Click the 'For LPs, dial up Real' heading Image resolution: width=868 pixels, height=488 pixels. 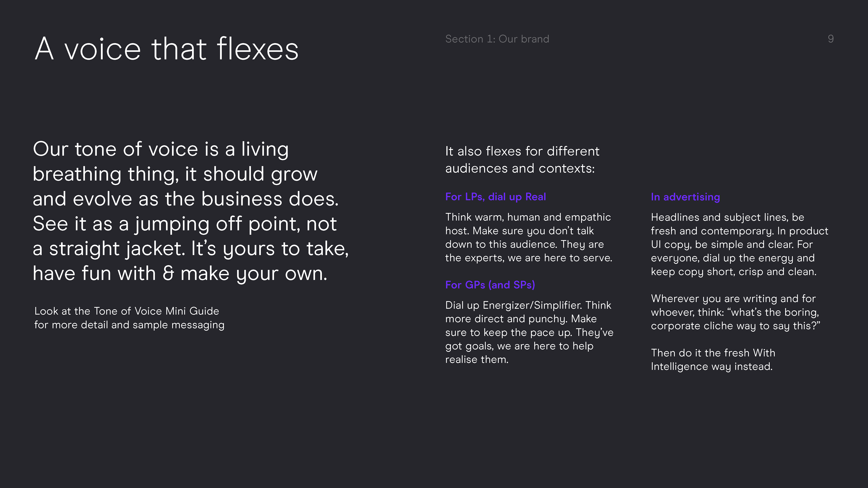pyautogui.click(x=495, y=197)
